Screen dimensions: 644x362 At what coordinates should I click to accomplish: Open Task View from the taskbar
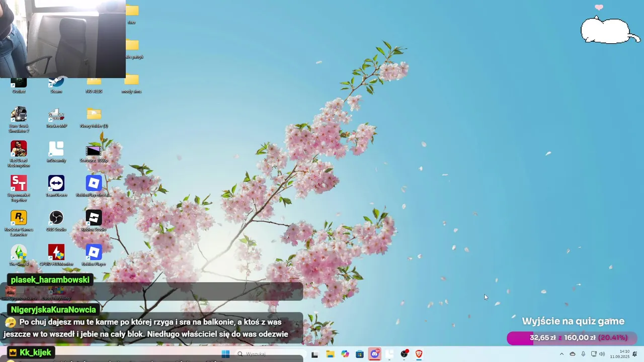pos(315,354)
